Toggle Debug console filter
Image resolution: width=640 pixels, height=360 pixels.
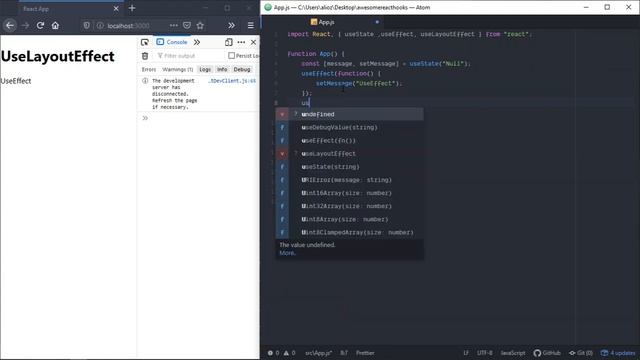click(242, 69)
